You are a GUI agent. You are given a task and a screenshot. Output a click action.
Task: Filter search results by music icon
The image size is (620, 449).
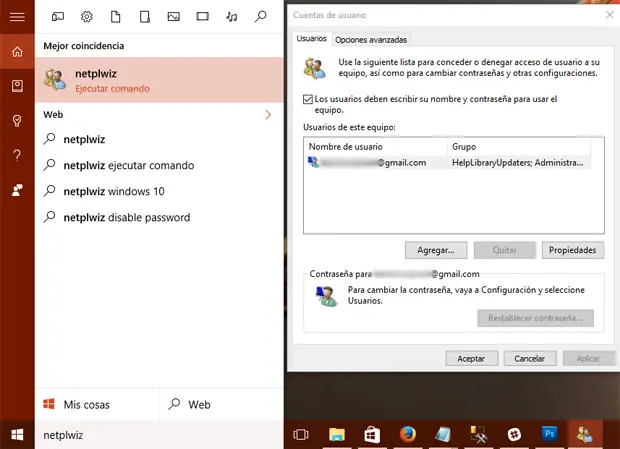click(x=232, y=17)
